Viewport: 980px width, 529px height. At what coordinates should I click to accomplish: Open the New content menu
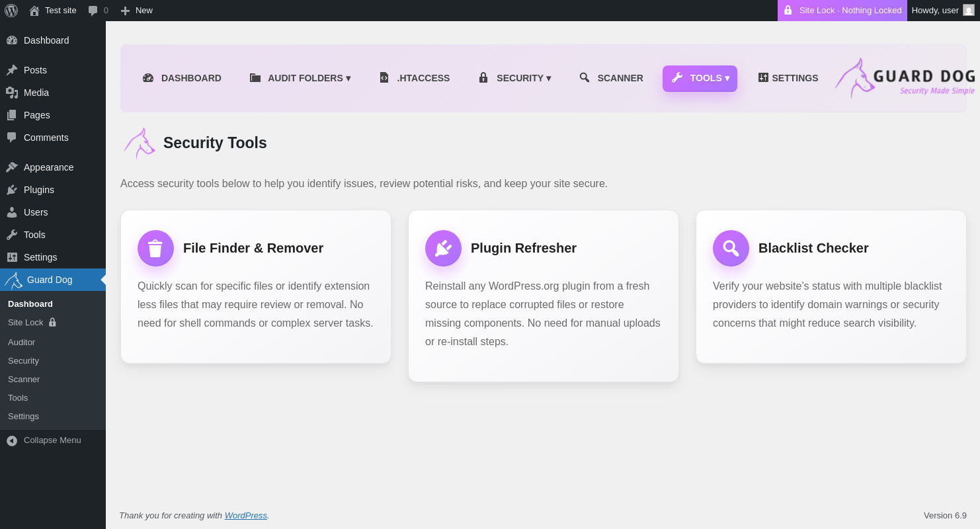(x=136, y=11)
